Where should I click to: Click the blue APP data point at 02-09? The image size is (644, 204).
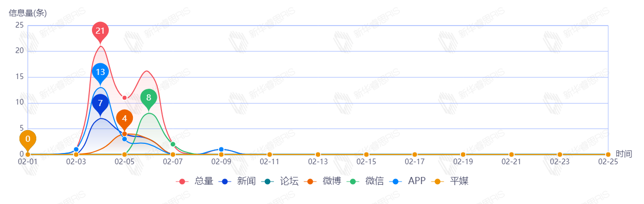[221, 149]
